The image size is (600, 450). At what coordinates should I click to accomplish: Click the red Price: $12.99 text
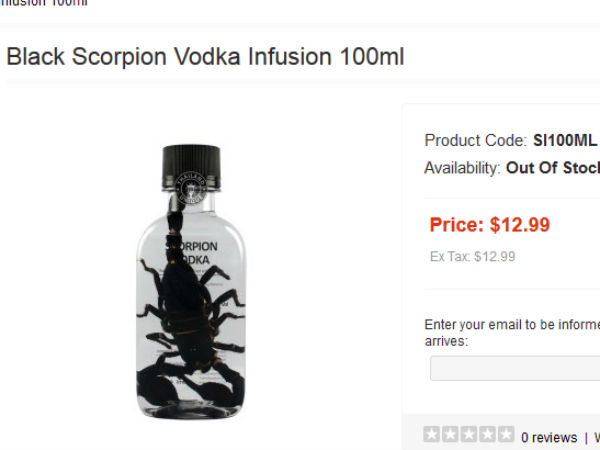click(x=489, y=225)
